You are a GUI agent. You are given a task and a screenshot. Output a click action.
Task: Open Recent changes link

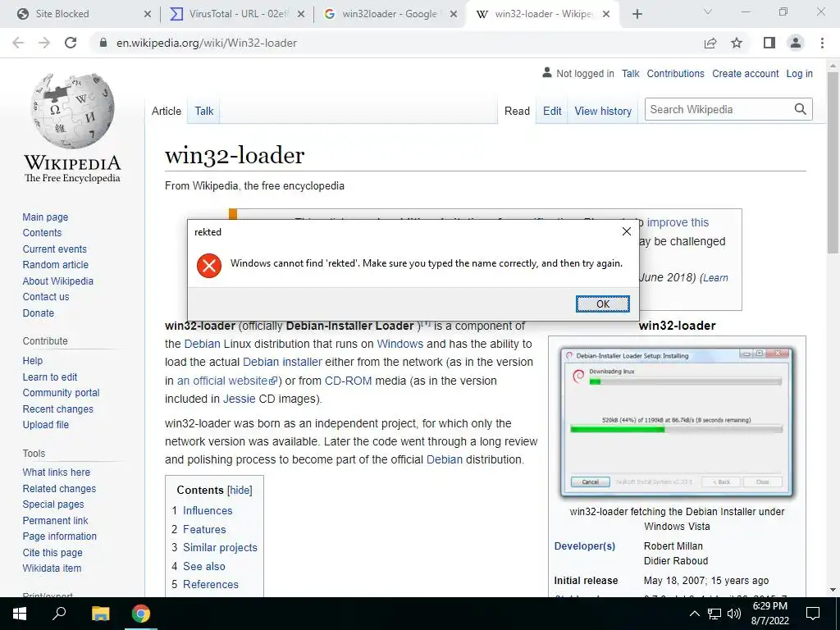pos(58,409)
